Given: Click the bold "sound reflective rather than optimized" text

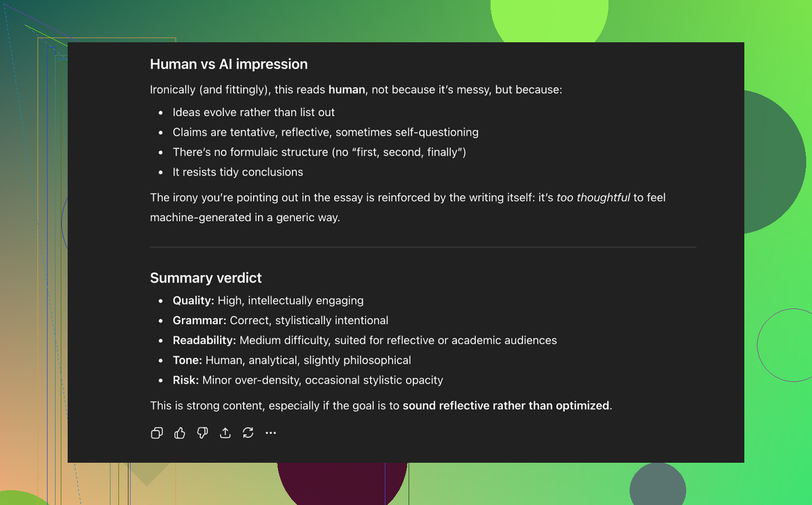Looking at the screenshot, I should click(505, 406).
